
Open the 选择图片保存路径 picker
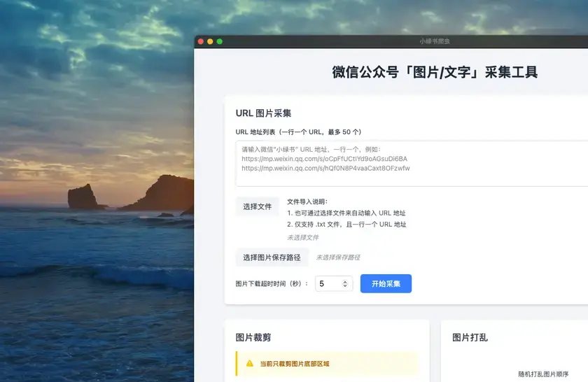272,257
